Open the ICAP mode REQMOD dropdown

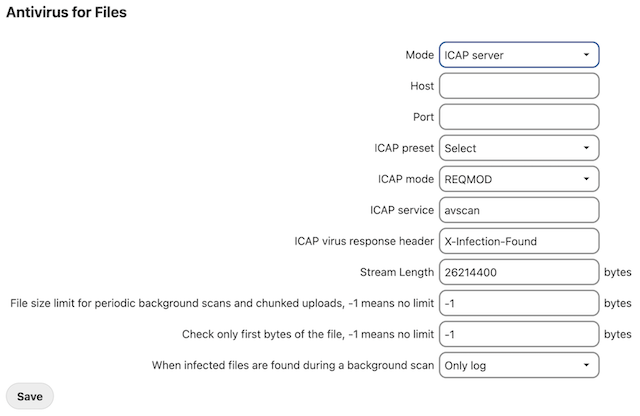click(518, 179)
